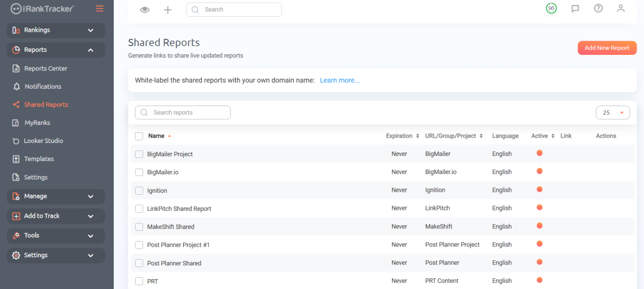Check the MakeShift Shared row checkbox
This screenshot has width=644, height=289.
pos(139,227)
